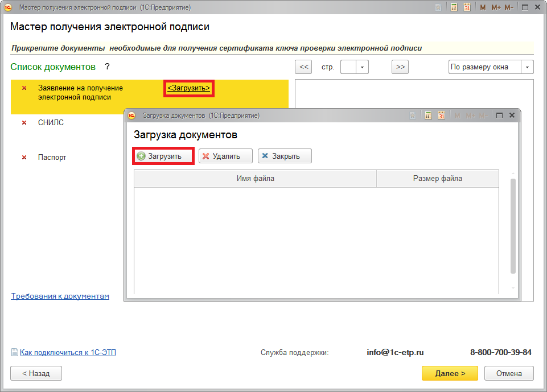The height and width of the screenshot is (392, 547).
Task: Open the 'По размеру окна' zoom dropdown
Action: 528,67
